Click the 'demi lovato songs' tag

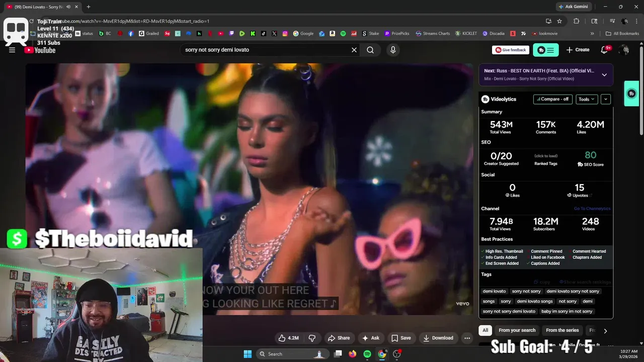point(534,301)
